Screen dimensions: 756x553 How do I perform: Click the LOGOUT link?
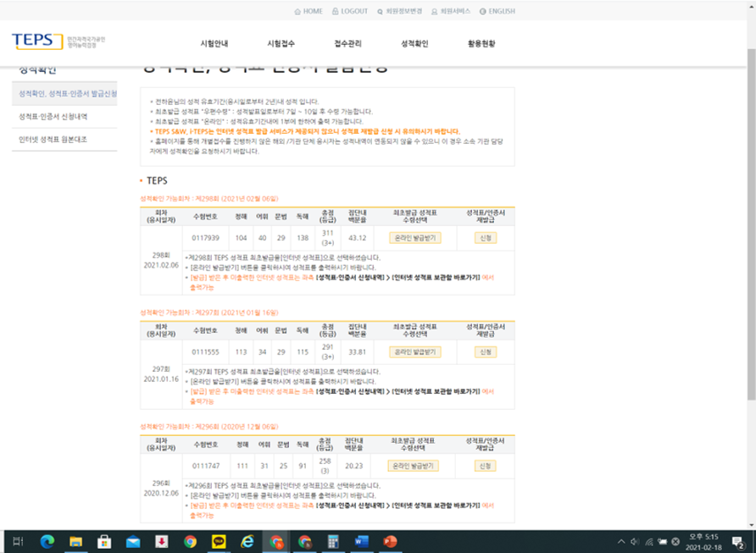pyautogui.click(x=349, y=11)
